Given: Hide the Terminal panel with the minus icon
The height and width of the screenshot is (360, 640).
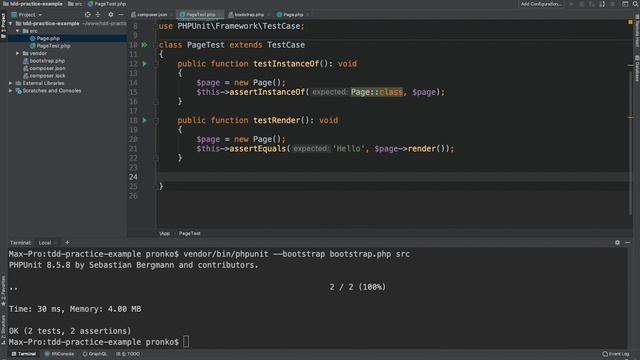Looking at the screenshot, I should (628, 242).
